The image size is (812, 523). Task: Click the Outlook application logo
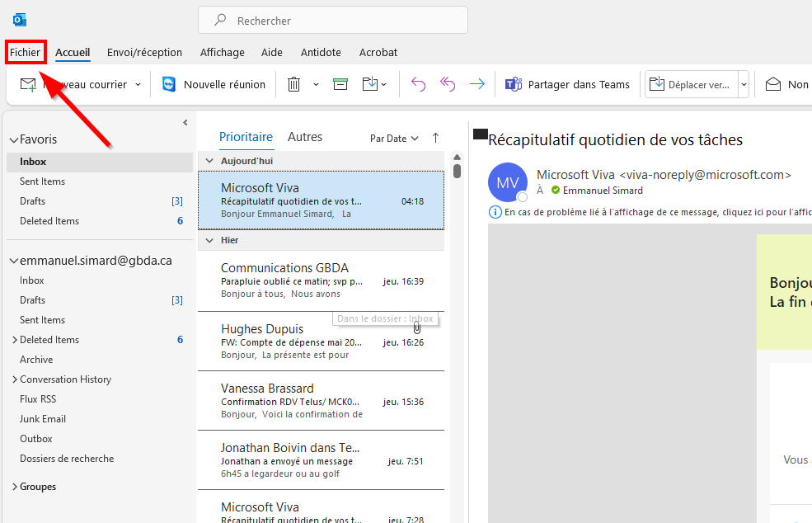[x=20, y=21]
